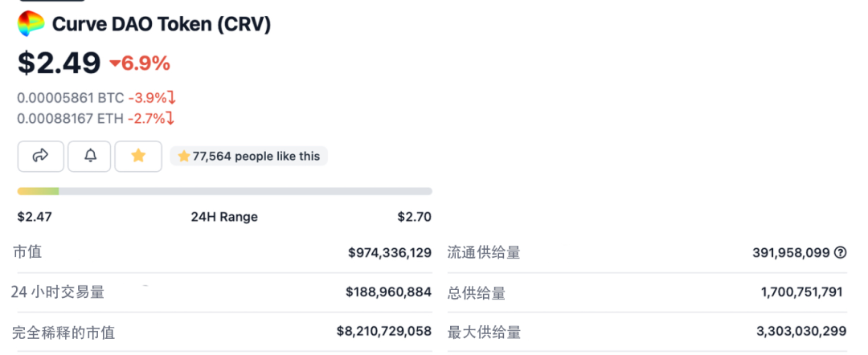
Task: Click the Curve DAO Token (CRV) heading
Action: click(x=162, y=24)
